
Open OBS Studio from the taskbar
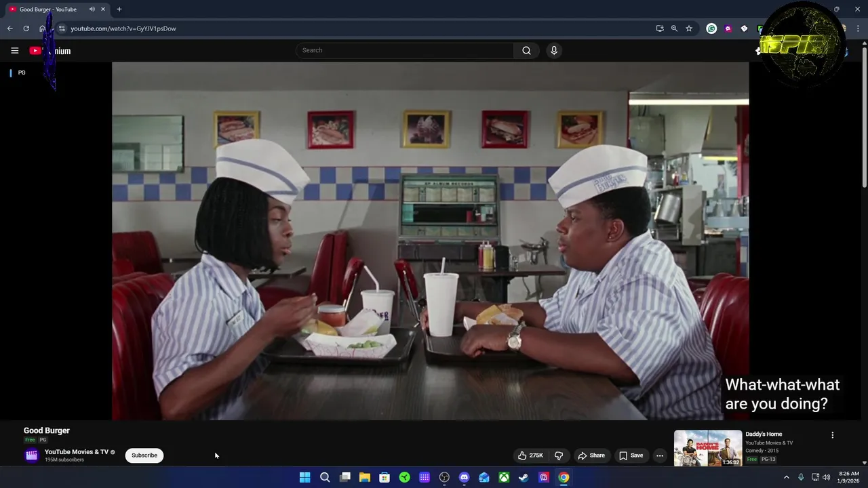[x=444, y=477]
